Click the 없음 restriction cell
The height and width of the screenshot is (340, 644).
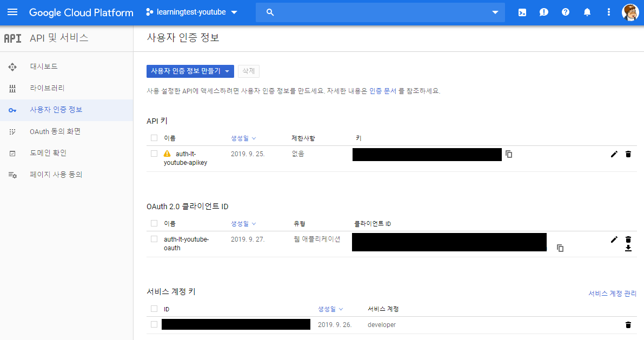click(x=298, y=154)
